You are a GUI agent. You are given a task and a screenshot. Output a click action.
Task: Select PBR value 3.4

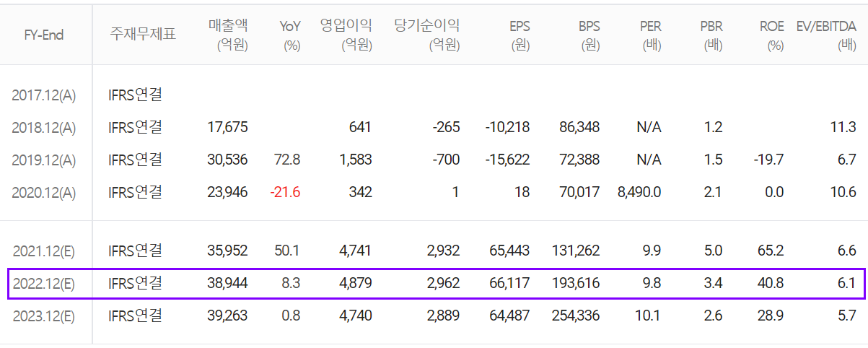[713, 284]
